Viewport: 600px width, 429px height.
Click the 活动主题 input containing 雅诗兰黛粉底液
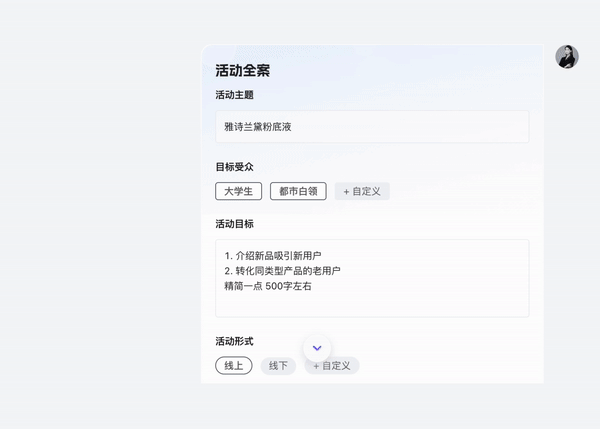click(x=372, y=127)
